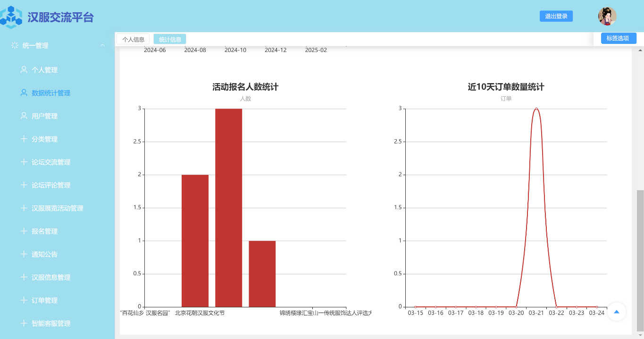The height and width of the screenshot is (339, 644).
Task: Open 订单管理 menu item
Action: [44, 301]
